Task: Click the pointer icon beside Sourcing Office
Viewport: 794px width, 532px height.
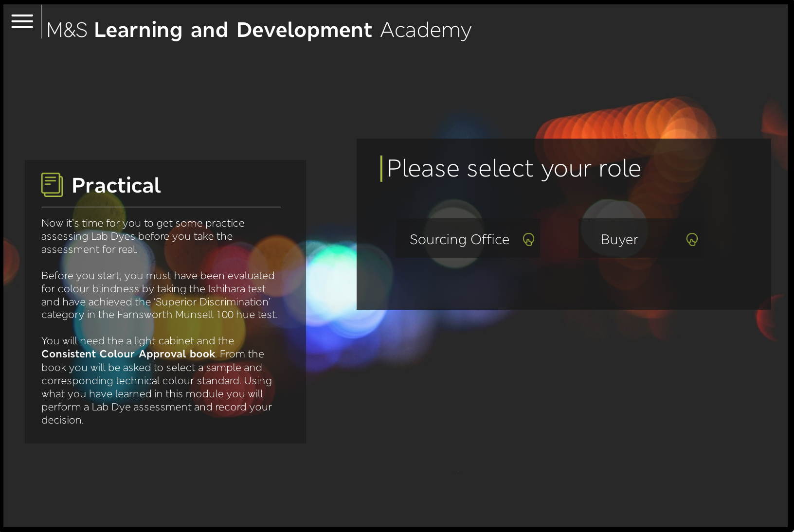Action: 528,239
